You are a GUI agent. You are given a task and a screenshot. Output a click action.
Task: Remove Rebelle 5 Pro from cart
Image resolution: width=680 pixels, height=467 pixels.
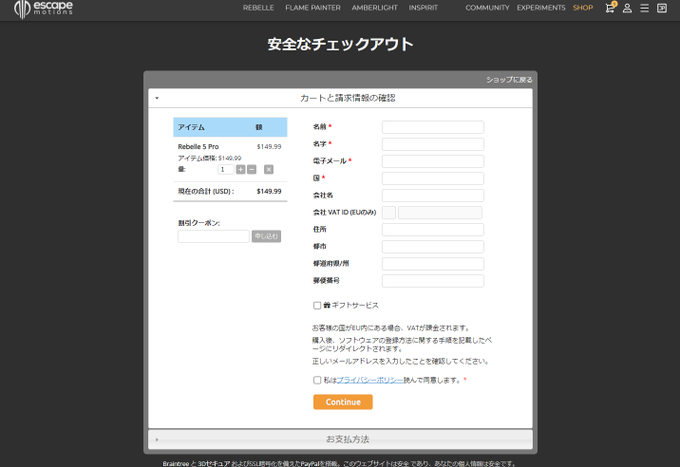point(269,170)
